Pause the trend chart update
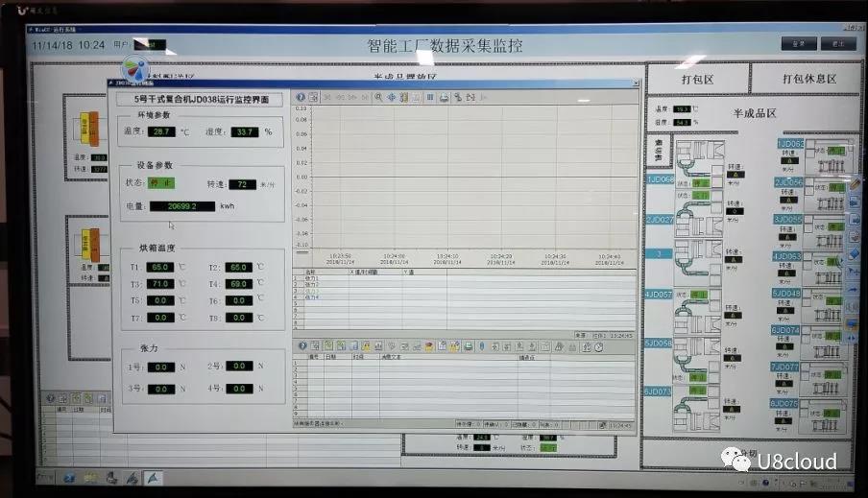The image size is (868, 498). coord(430,98)
